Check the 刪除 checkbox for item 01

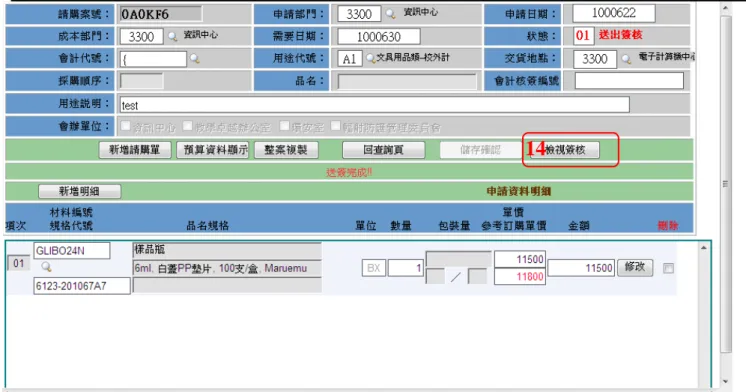tap(668, 268)
